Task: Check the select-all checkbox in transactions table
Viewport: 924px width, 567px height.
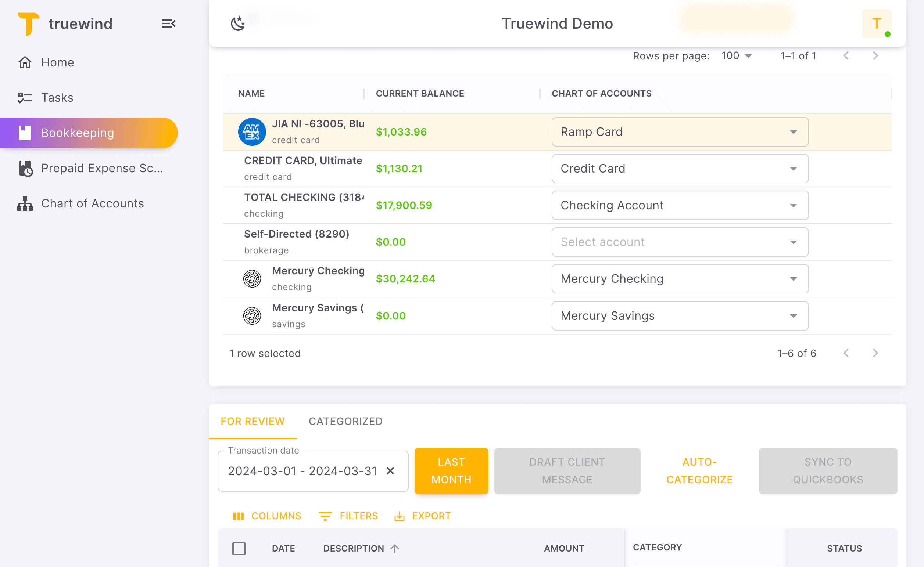Action: [x=239, y=548]
